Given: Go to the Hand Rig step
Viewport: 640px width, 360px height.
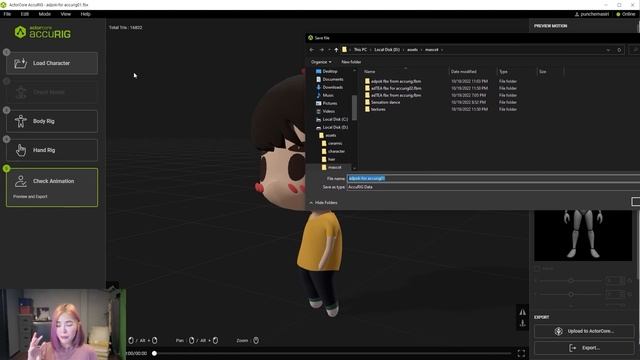Looking at the screenshot, I should [52, 150].
